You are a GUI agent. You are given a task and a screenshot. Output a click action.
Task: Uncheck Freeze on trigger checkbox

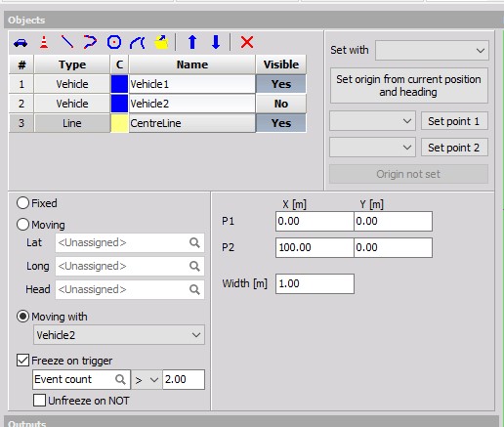point(22,361)
